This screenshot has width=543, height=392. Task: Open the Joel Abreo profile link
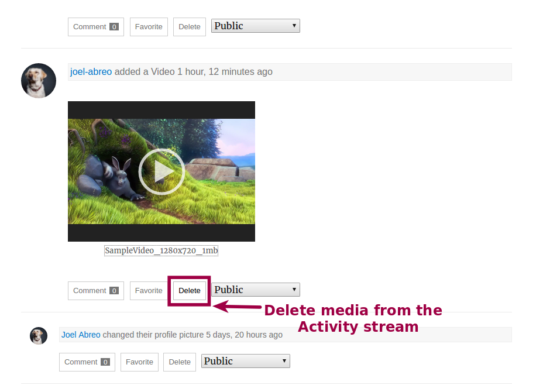81,335
